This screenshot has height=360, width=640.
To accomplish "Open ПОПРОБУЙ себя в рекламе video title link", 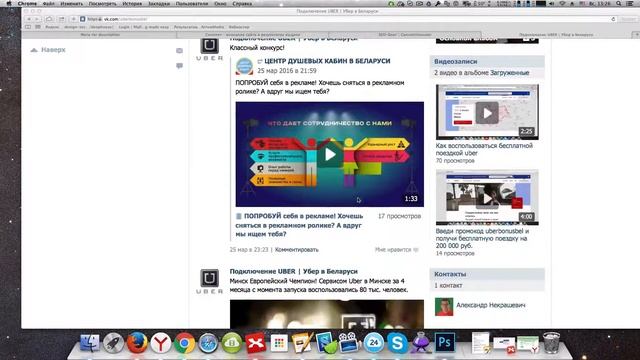I will tap(299, 225).
